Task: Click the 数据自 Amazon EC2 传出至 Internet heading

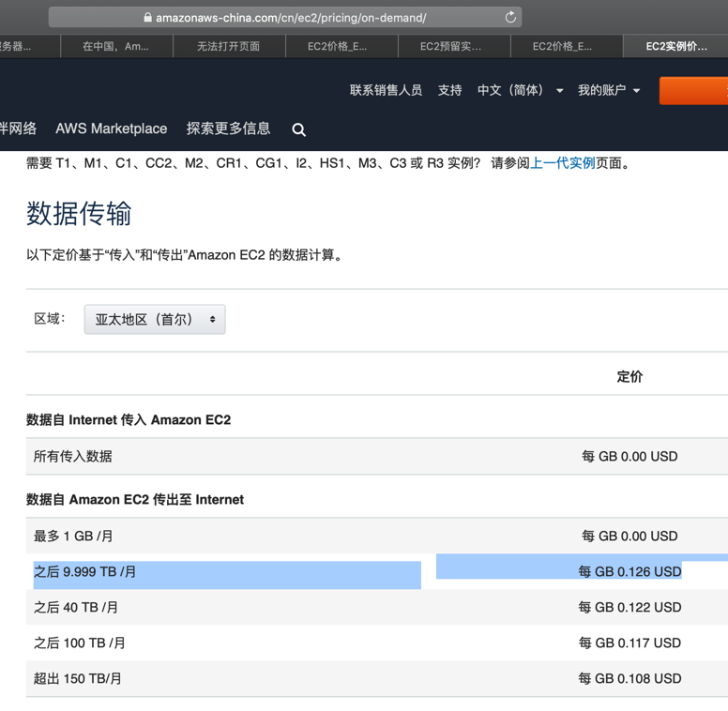Action: pos(135,499)
